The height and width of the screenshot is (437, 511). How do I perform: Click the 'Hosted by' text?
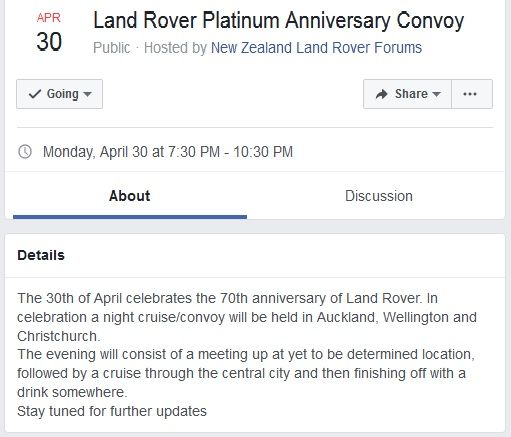(x=175, y=48)
